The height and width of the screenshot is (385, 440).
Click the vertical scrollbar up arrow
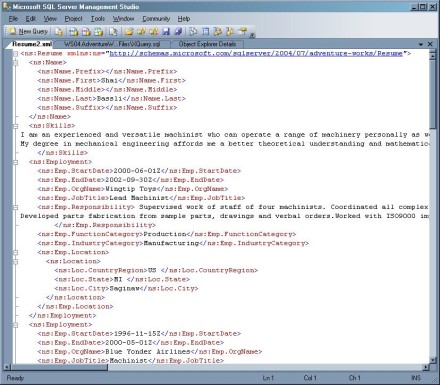(x=432, y=55)
